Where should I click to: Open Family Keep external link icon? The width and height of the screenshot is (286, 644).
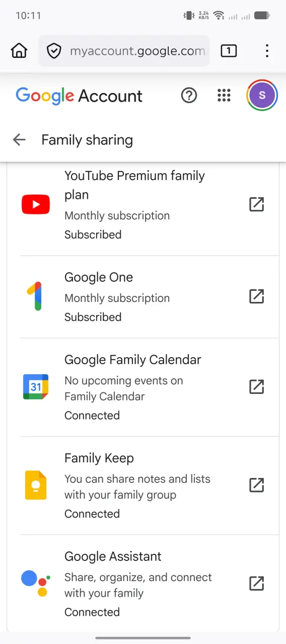click(257, 485)
